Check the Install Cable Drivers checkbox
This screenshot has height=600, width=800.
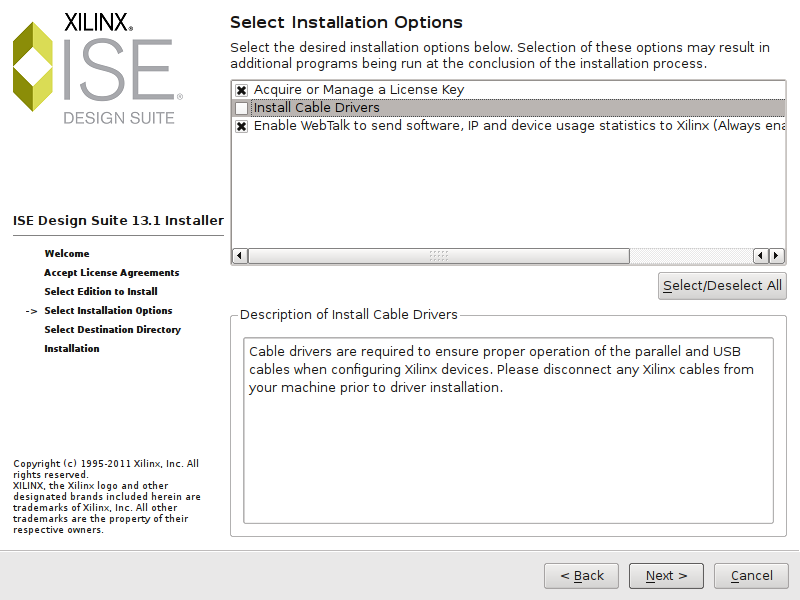[x=241, y=108]
